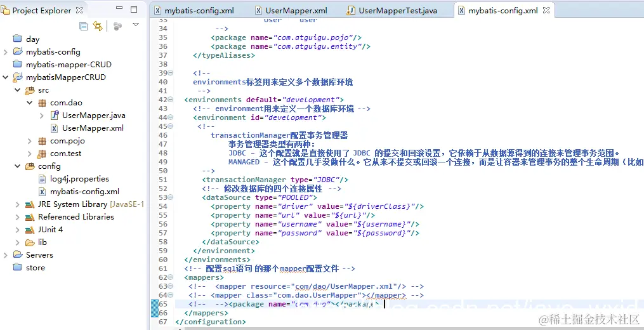Collapse the com.dao package node
The height and width of the screenshot is (330, 644).
point(30,102)
